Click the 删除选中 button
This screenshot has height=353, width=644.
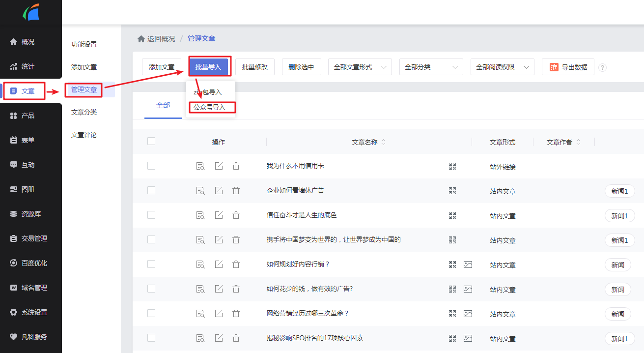pyautogui.click(x=302, y=67)
